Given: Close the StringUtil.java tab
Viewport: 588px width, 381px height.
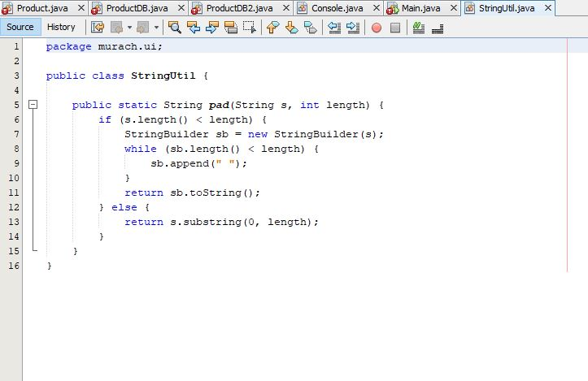Looking at the screenshot, I should [x=548, y=8].
